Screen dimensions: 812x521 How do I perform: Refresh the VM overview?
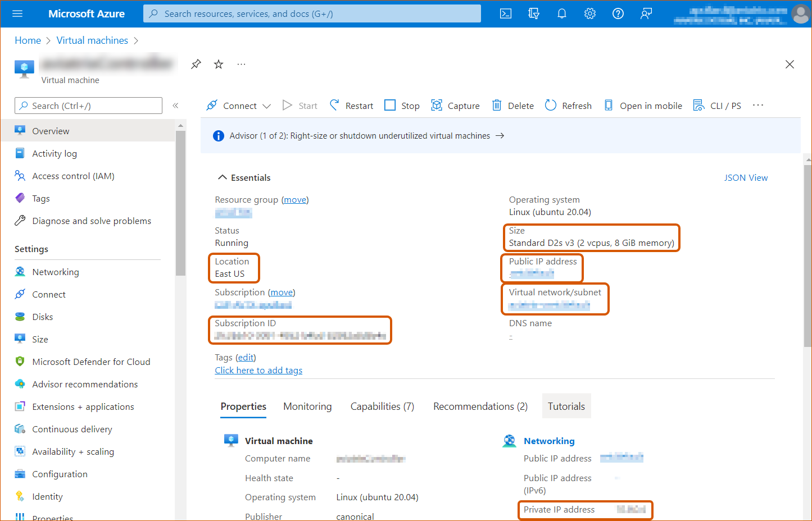[568, 105]
